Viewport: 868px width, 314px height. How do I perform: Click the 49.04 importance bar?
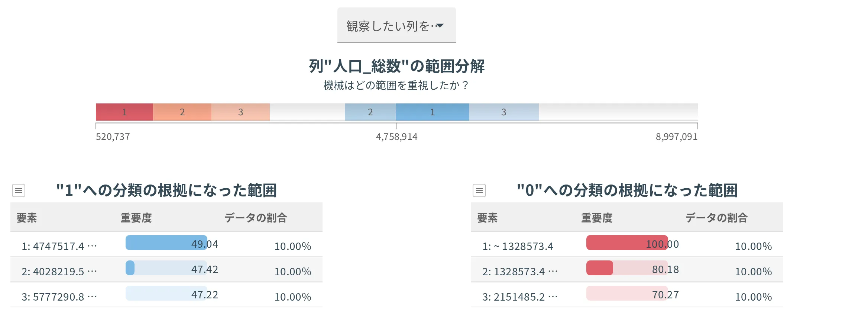pyautogui.click(x=166, y=243)
